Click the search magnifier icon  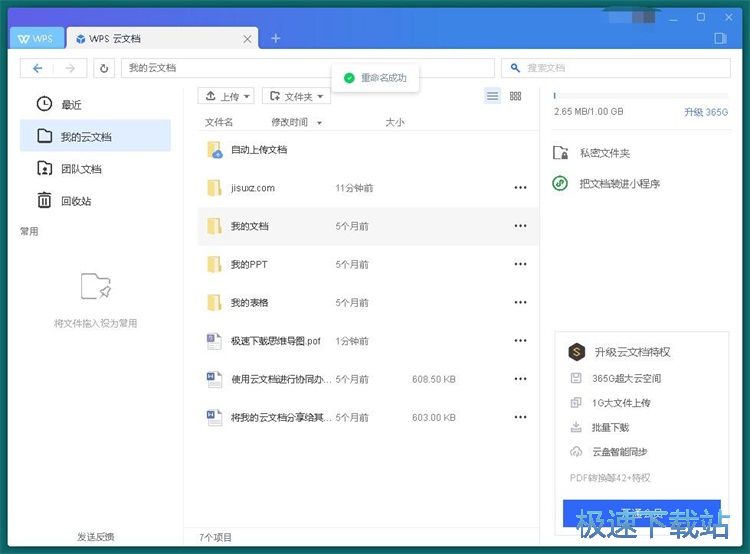point(515,68)
